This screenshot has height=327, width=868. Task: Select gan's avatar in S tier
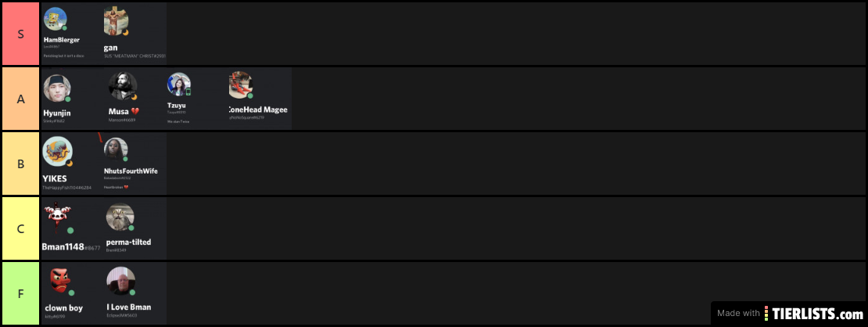[x=117, y=23]
